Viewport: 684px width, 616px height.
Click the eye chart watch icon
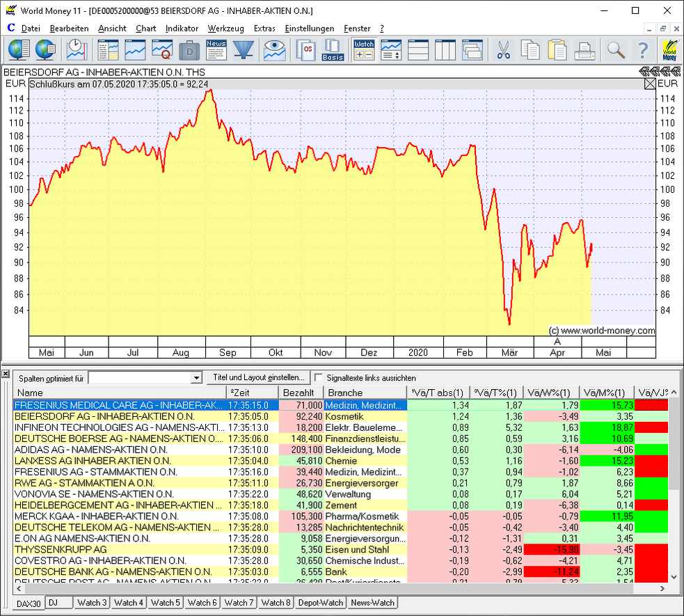275,49
